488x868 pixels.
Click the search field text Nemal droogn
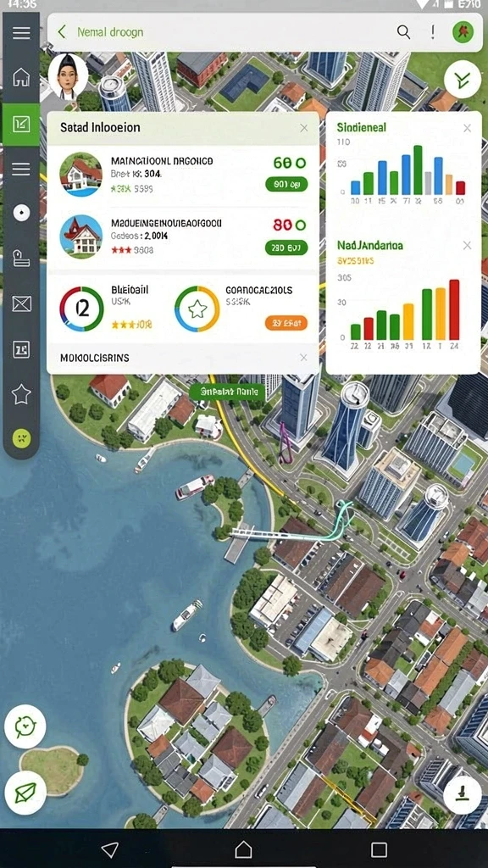110,32
